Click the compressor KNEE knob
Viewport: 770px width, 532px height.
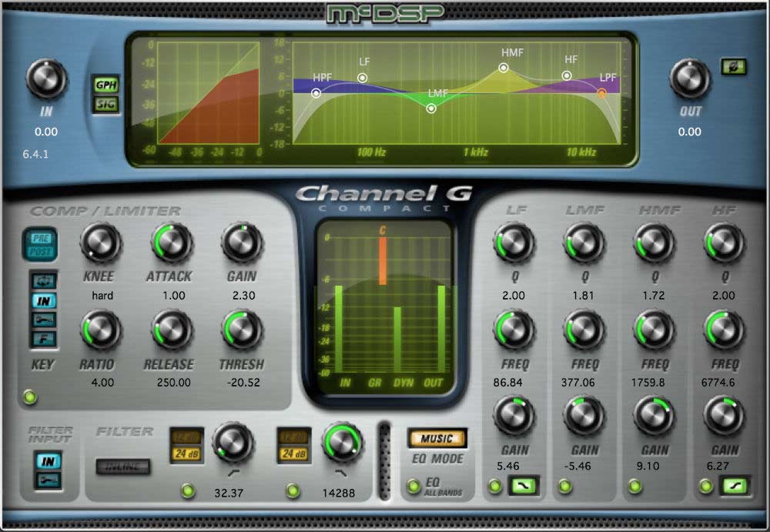click(x=101, y=243)
